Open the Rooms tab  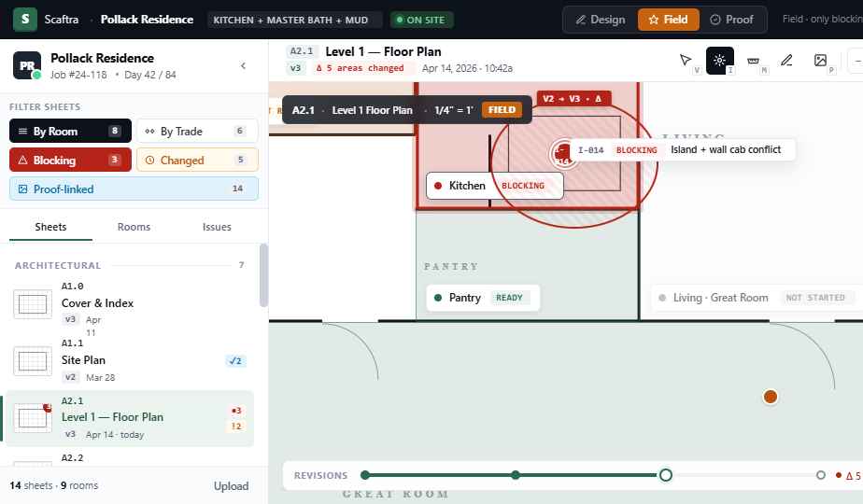(134, 227)
